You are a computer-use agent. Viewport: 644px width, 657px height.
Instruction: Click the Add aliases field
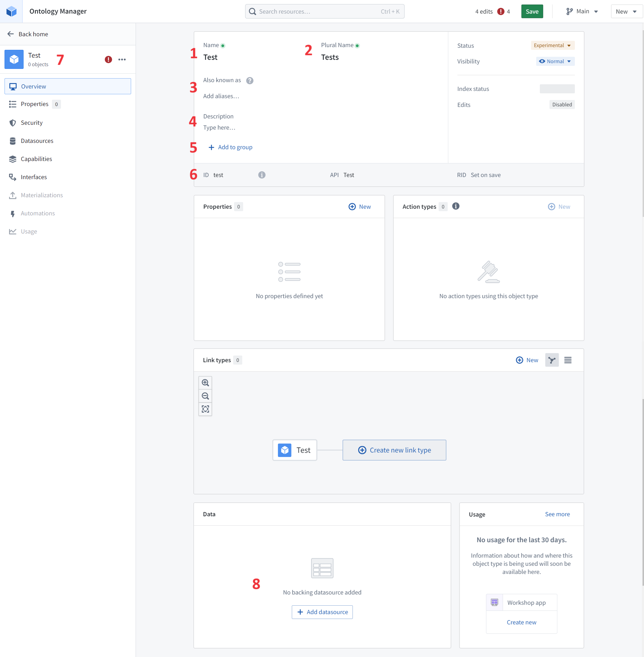(221, 96)
